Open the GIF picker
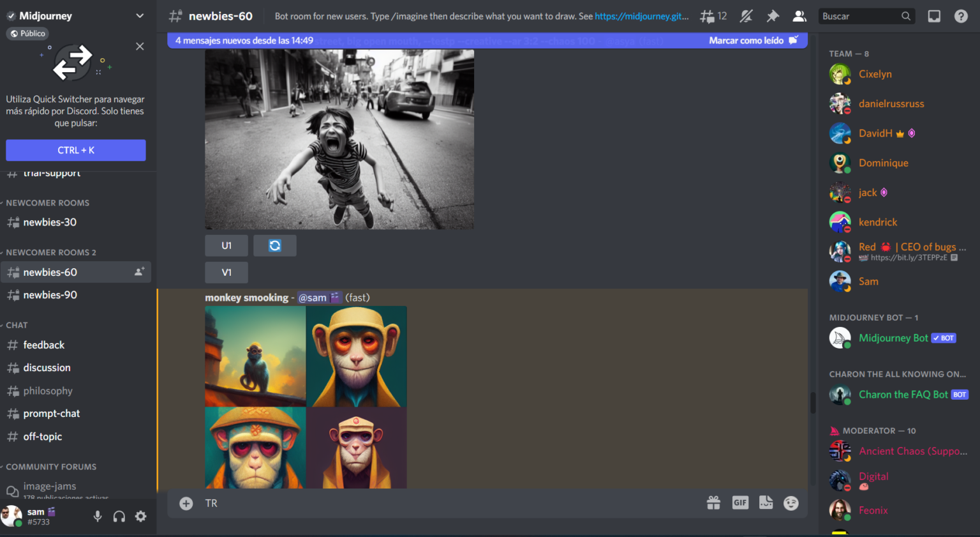 tap(740, 503)
